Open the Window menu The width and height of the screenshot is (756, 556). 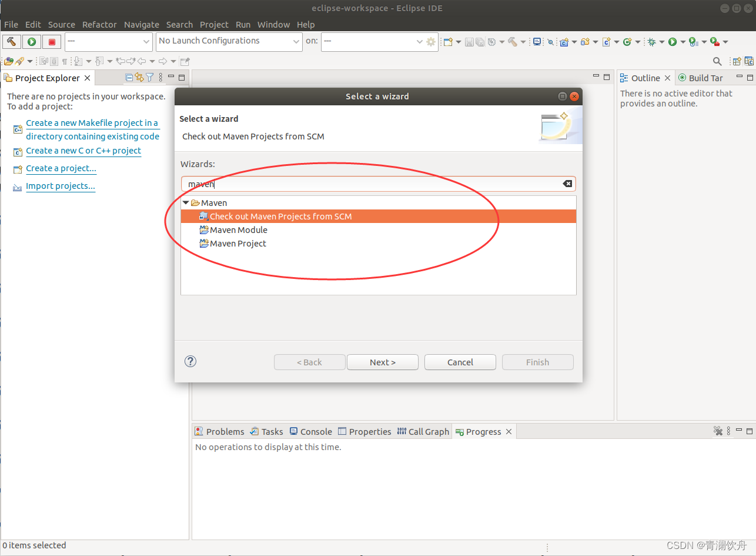273,25
